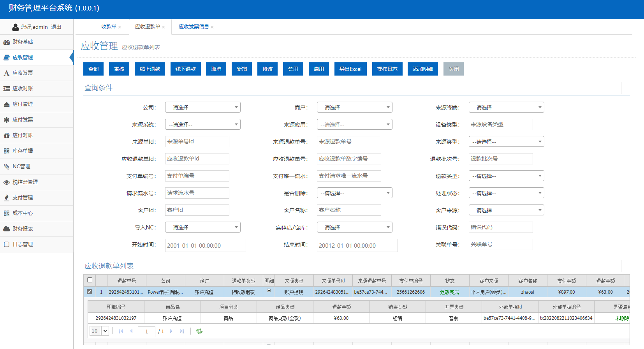Viewport: 644px width, 349px height.
Task: Click the 应付对账 gift icon in sidebar
Action: click(x=7, y=136)
